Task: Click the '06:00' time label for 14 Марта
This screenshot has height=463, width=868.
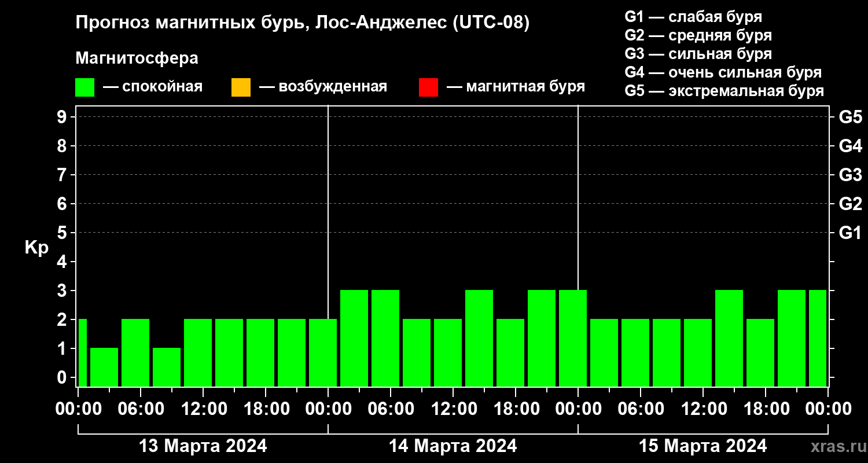Action: (391, 409)
